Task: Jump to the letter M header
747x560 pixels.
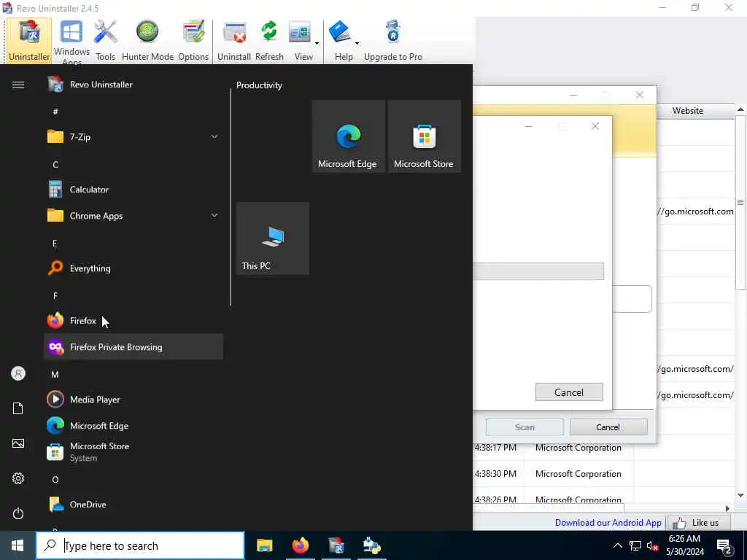Action: (x=55, y=374)
